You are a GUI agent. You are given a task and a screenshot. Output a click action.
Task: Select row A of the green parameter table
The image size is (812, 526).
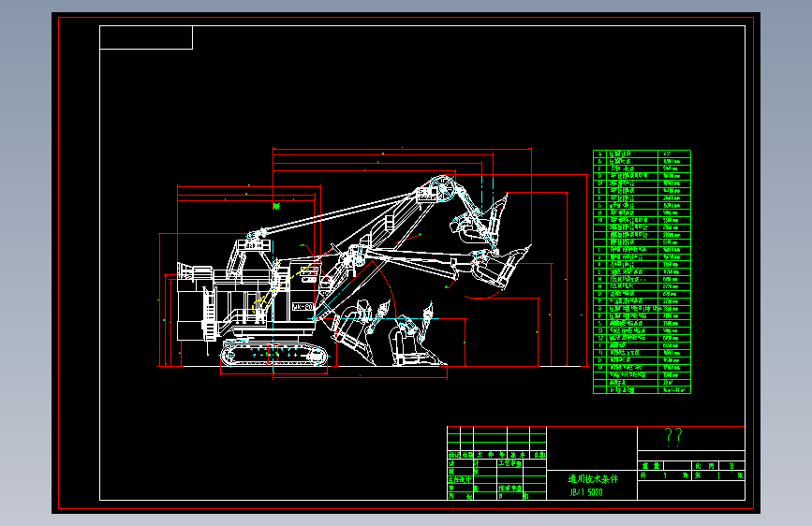click(642, 153)
